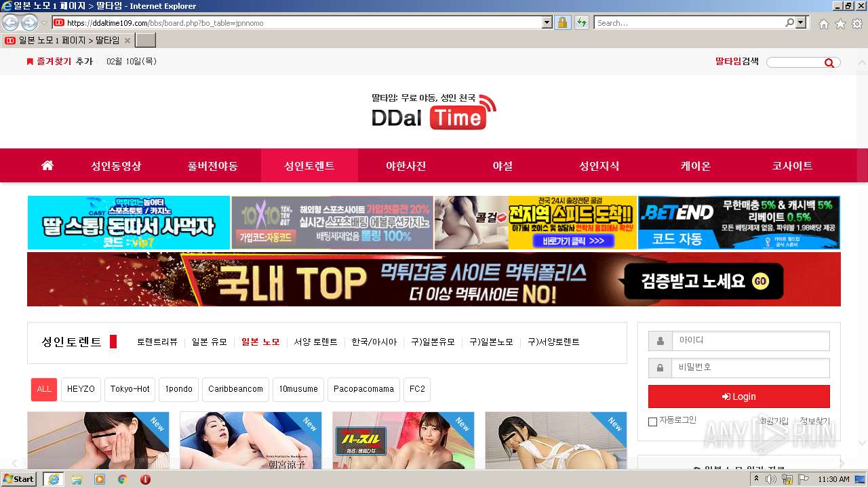
Task: Click the red Login button
Action: point(739,396)
